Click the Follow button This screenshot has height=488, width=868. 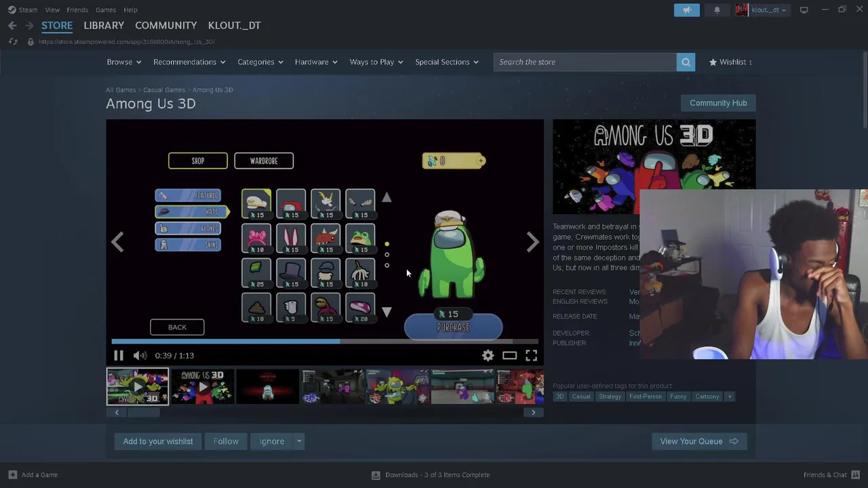coord(226,441)
